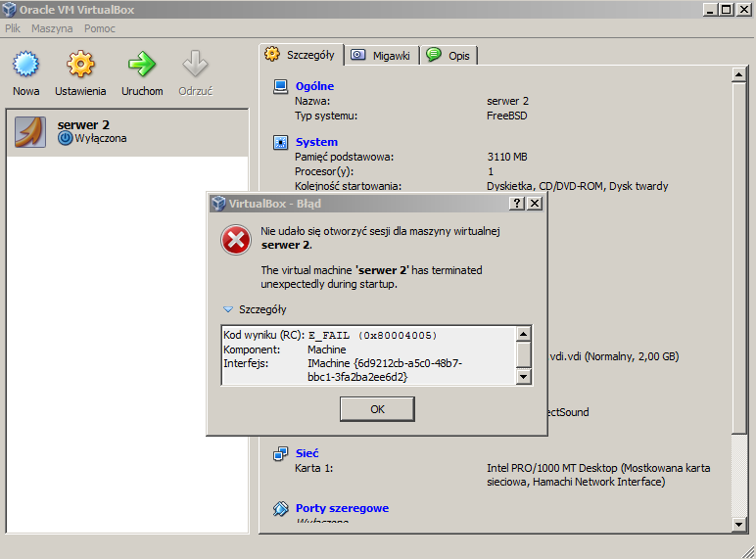Image resolution: width=756 pixels, height=559 pixels.
Task: Click the IMachine interface GUID text
Action: (x=385, y=370)
